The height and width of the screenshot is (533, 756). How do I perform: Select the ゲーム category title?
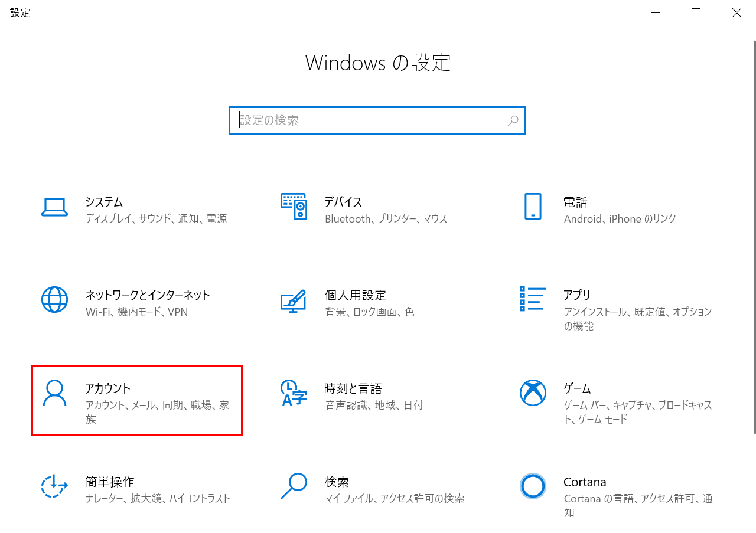[x=577, y=388]
